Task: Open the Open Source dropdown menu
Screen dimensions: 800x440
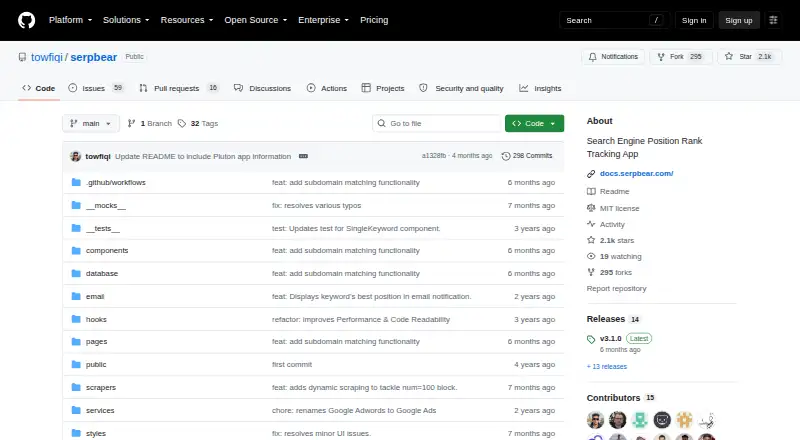Action: [x=256, y=20]
